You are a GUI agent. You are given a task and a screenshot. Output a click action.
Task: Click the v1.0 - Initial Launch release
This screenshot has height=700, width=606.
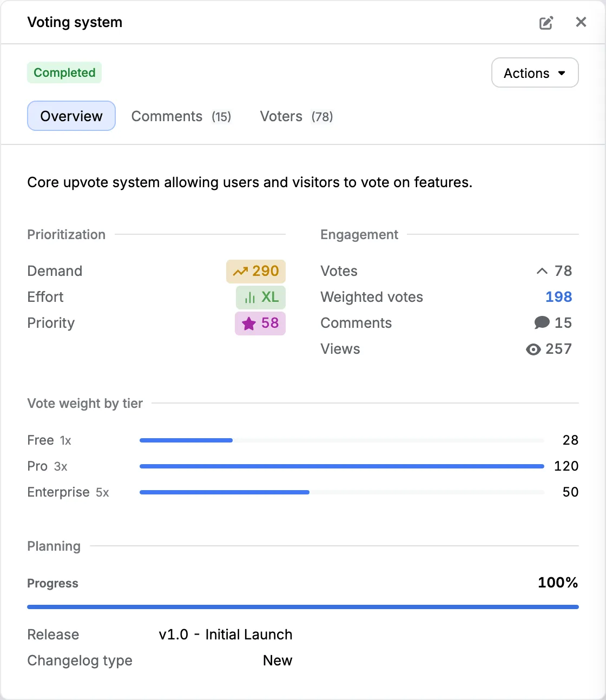pos(225,635)
